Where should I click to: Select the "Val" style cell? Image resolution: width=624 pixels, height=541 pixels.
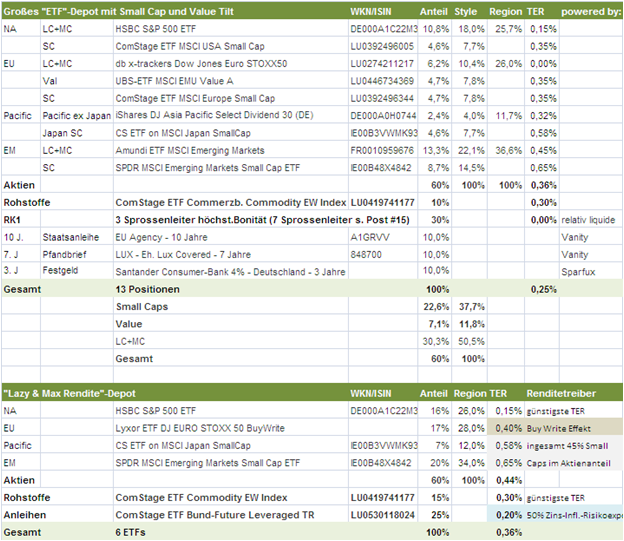click(77, 81)
